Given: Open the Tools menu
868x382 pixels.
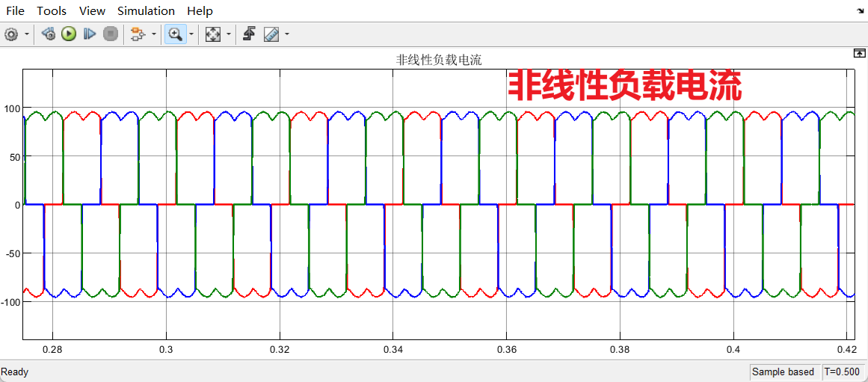Looking at the screenshot, I should coord(52,11).
